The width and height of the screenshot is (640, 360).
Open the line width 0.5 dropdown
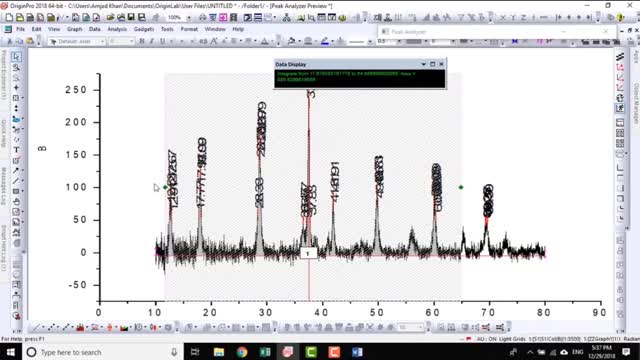[399, 41]
